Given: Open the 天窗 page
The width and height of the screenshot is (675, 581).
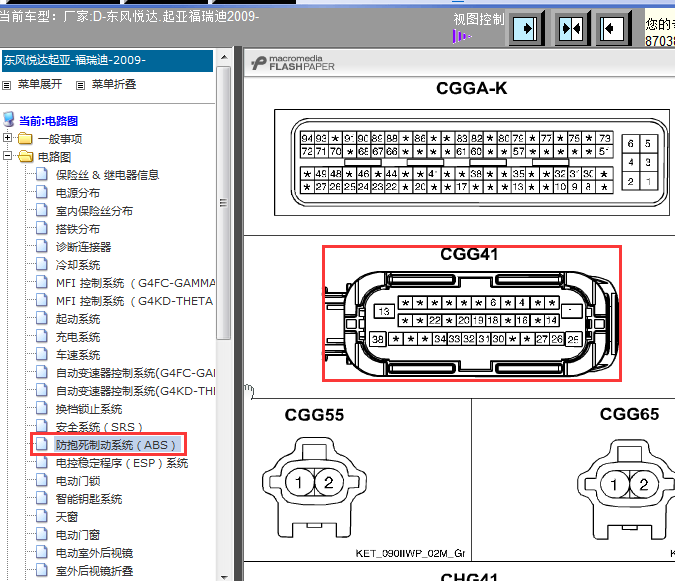Looking at the screenshot, I should click(67, 517).
